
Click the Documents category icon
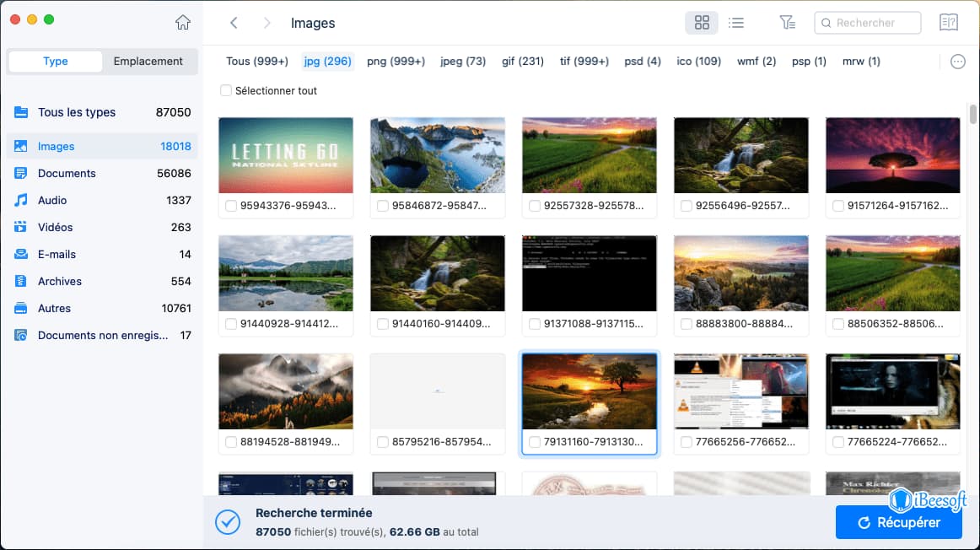[20, 173]
